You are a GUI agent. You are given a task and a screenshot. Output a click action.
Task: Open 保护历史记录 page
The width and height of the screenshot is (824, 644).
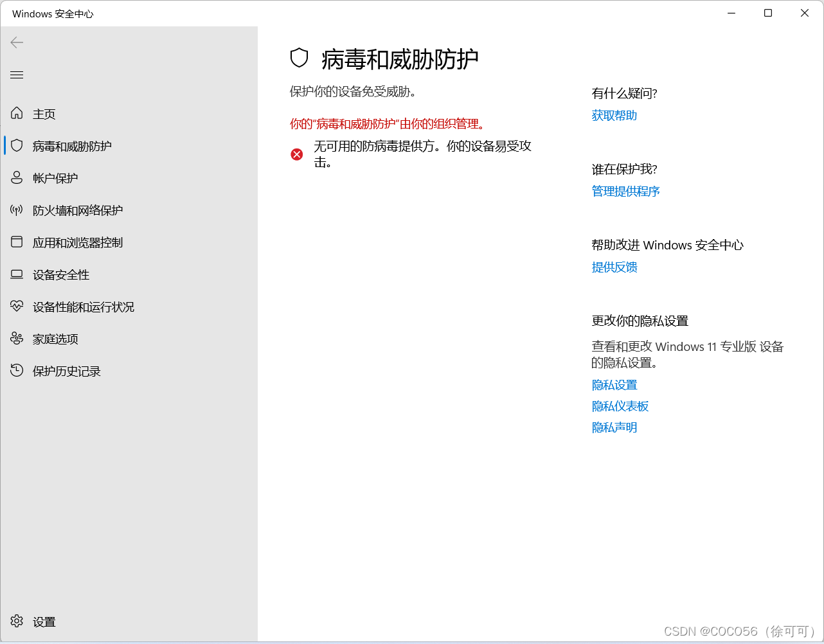coord(67,371)
